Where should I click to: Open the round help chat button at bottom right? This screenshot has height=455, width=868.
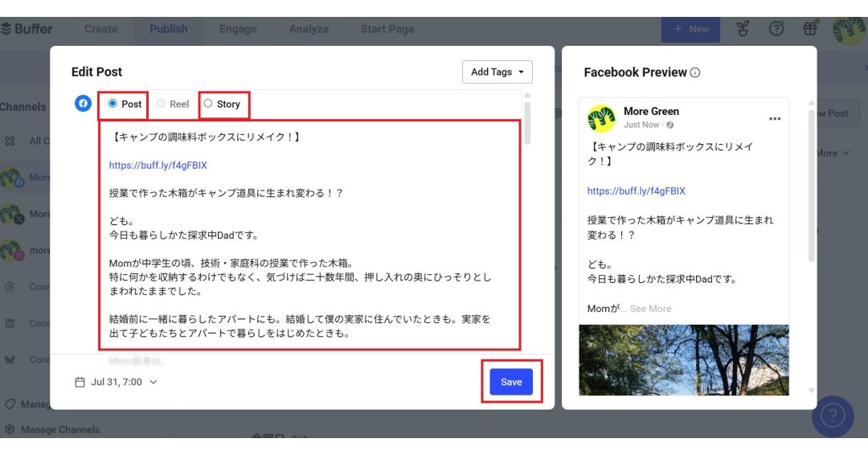pyautogui.click(x=833, y=416)
